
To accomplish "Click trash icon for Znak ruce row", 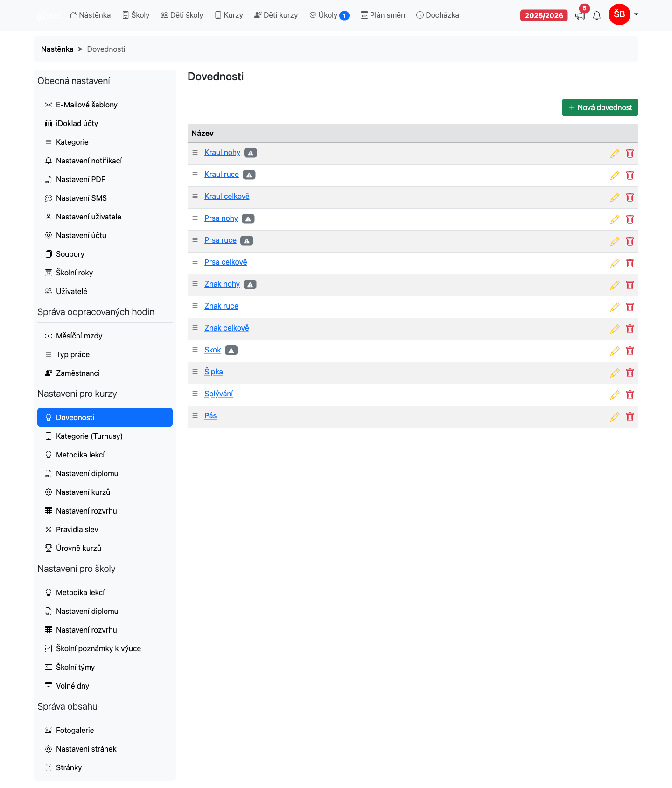I will [x=630, y=307].
